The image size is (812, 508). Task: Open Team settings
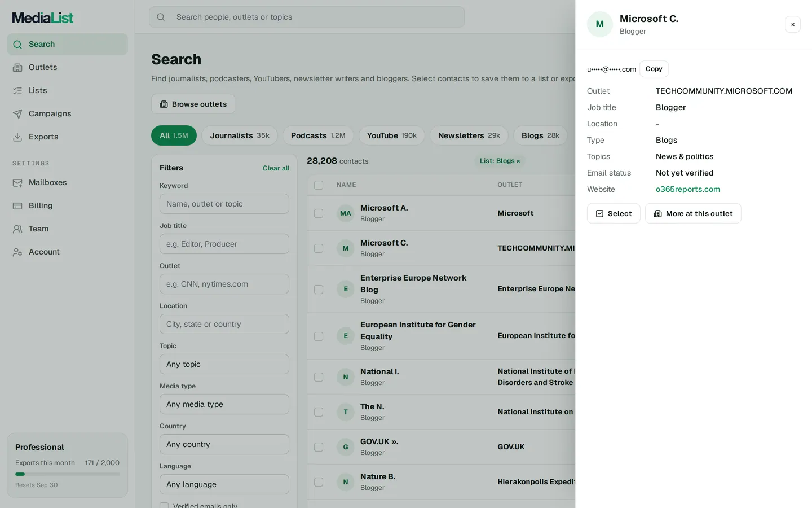pos(67,229)
